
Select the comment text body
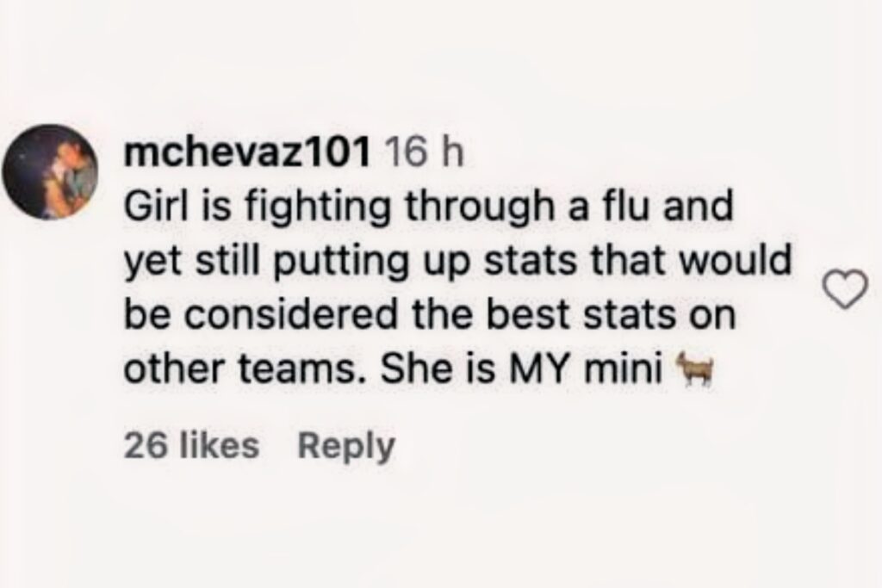pyautogui.click(x=431, y=287)
